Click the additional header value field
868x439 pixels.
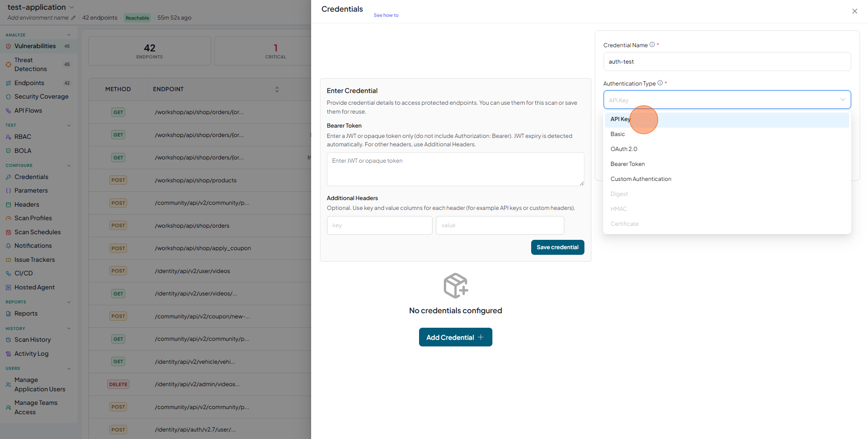(500, 225)
